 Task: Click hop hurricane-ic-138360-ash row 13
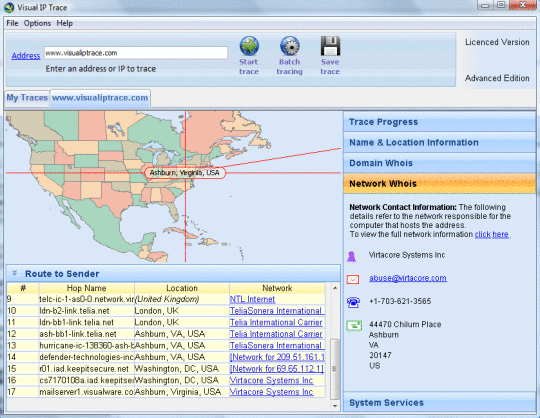tap(86, 346)
